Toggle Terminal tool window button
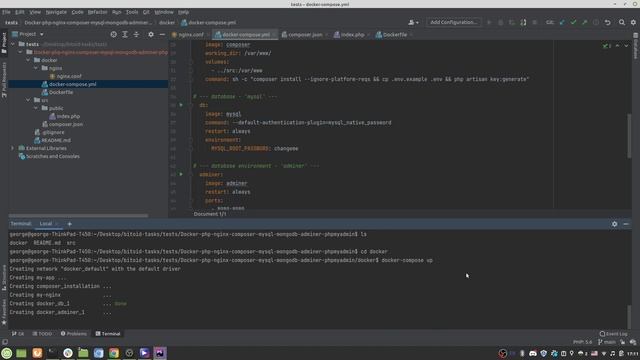This screenshot has width=640, height=360. tap(108, 334)
